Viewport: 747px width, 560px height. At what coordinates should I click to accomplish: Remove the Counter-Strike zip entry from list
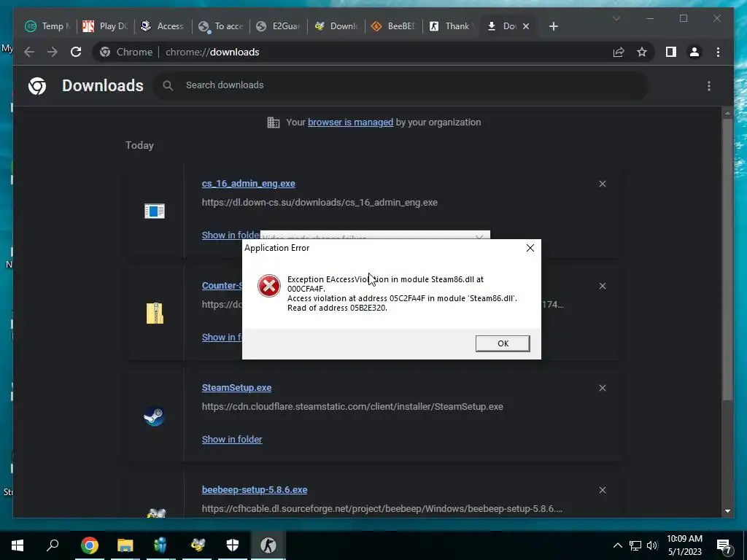click(x=603, y=286)
